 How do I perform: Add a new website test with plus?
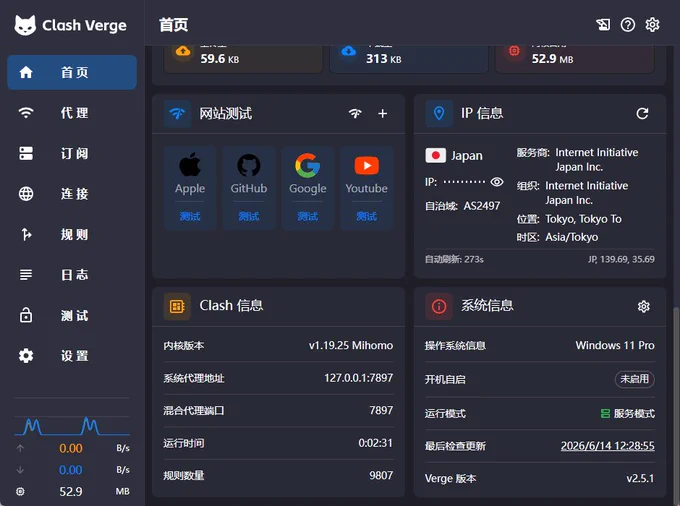382,114
